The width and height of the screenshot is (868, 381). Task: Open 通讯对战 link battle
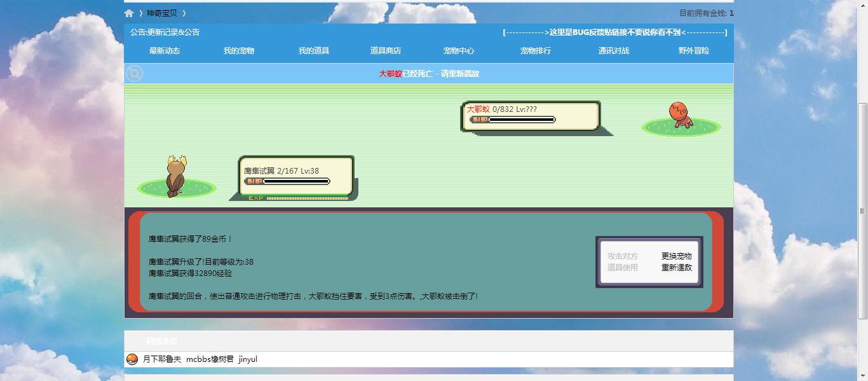[614, 51]
